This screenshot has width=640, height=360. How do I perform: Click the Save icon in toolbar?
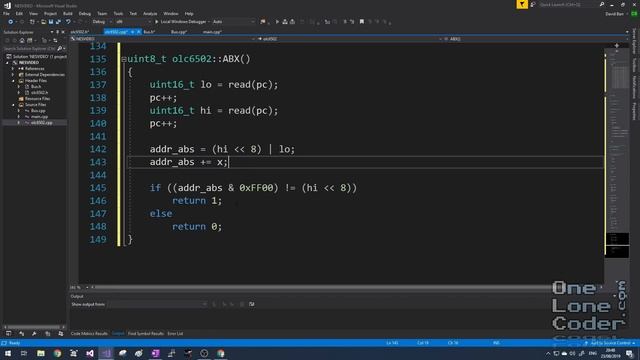tap(51, 22)
